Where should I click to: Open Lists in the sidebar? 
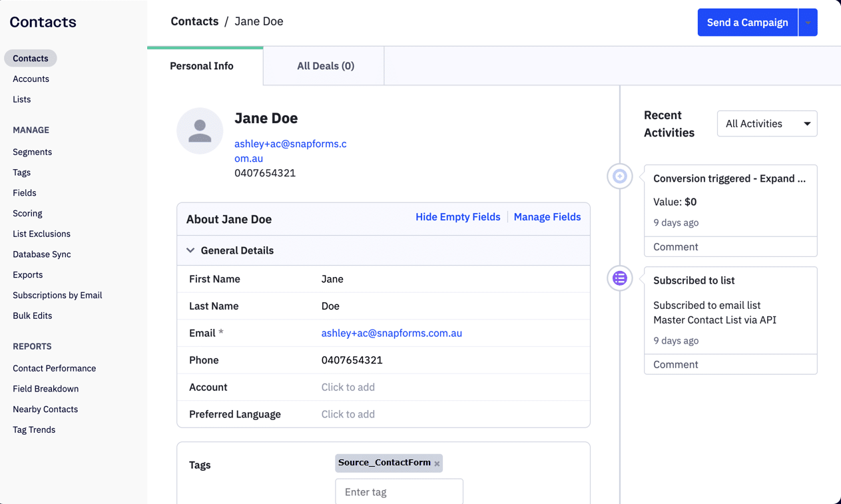(22, 99)
